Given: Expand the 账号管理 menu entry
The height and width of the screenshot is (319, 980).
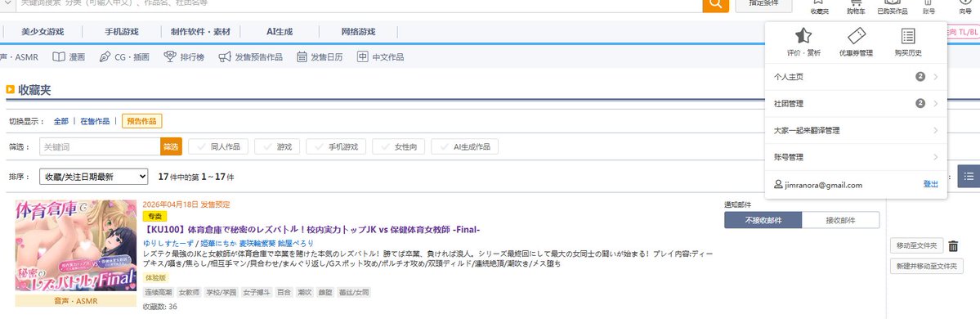Looking at the screenshot, I should click(x=856, y=158).
